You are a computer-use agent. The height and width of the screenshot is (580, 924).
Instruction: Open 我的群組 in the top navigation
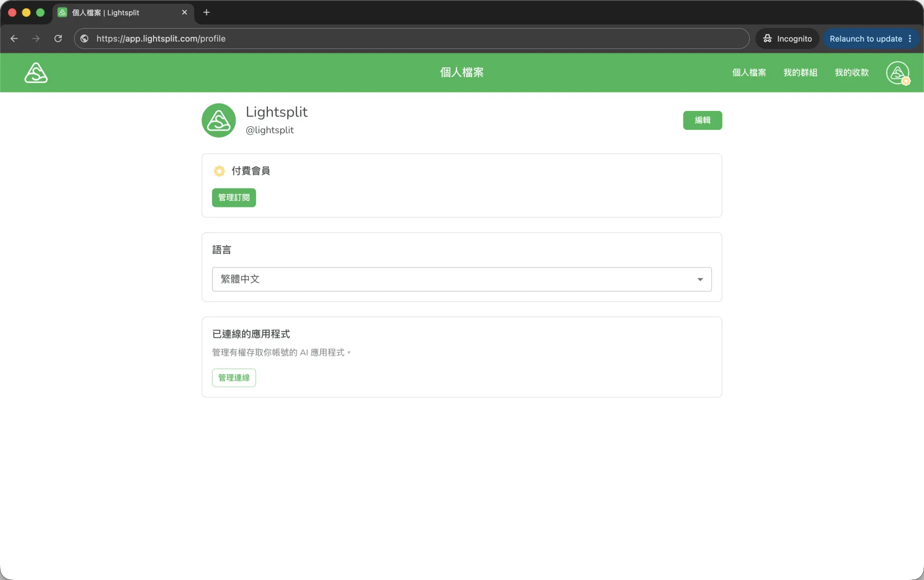[800, 73]
